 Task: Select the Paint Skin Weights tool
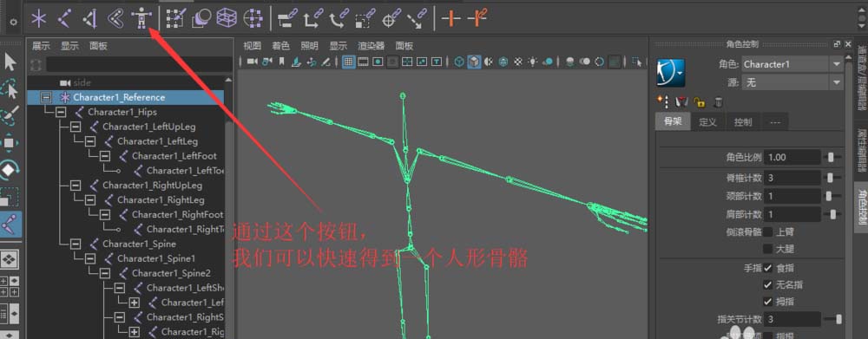coord(175,19)
